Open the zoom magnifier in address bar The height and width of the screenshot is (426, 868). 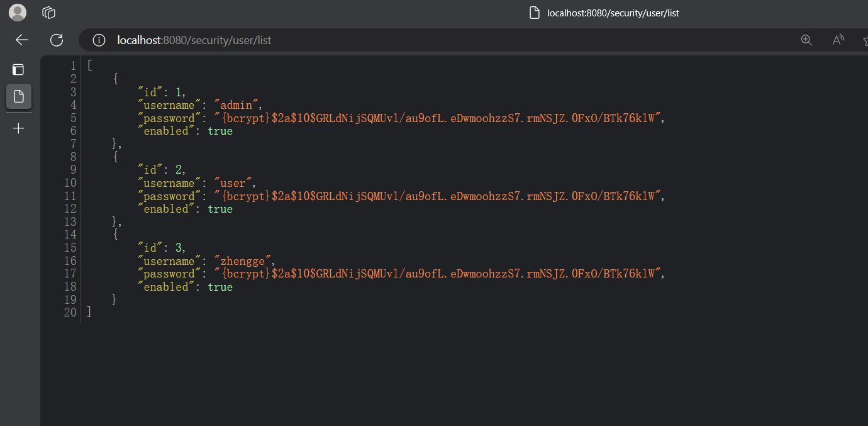click(806, 40)
